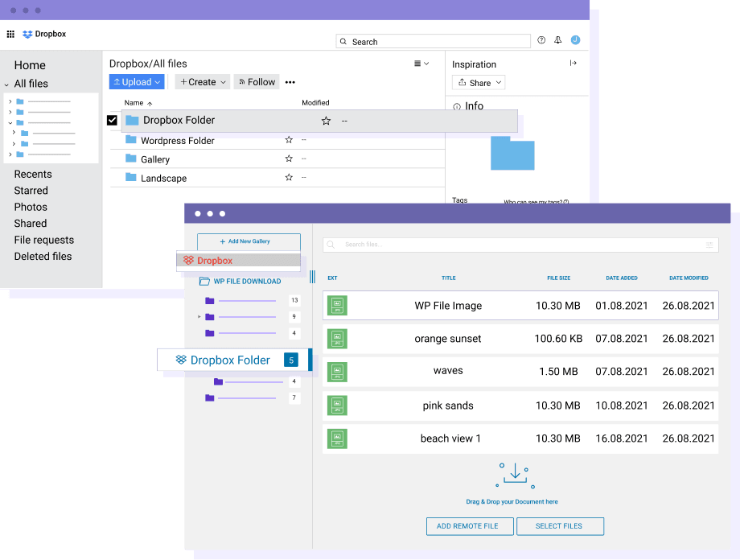Click the help question mark icon
740x560 pixels.
coord(541,40)
